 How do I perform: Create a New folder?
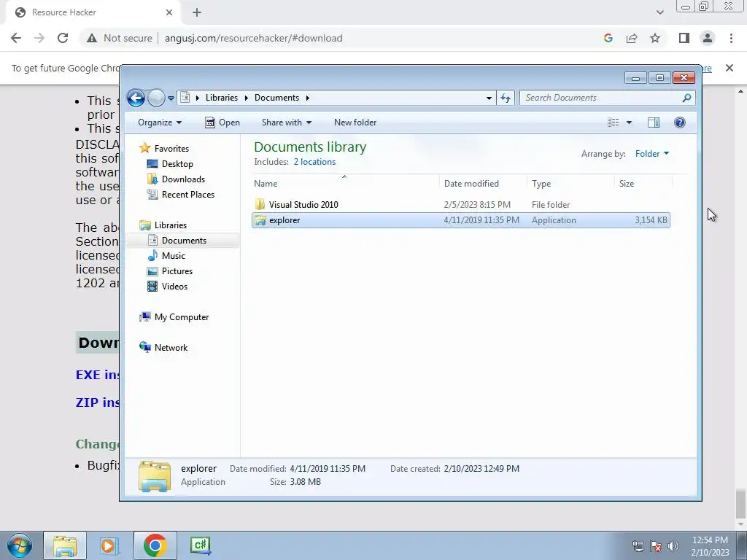(355, 122)
